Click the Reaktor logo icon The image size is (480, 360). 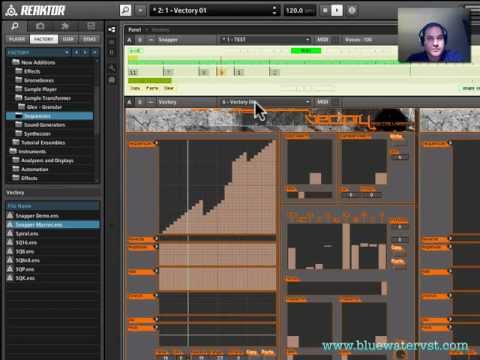pos(11,10)
